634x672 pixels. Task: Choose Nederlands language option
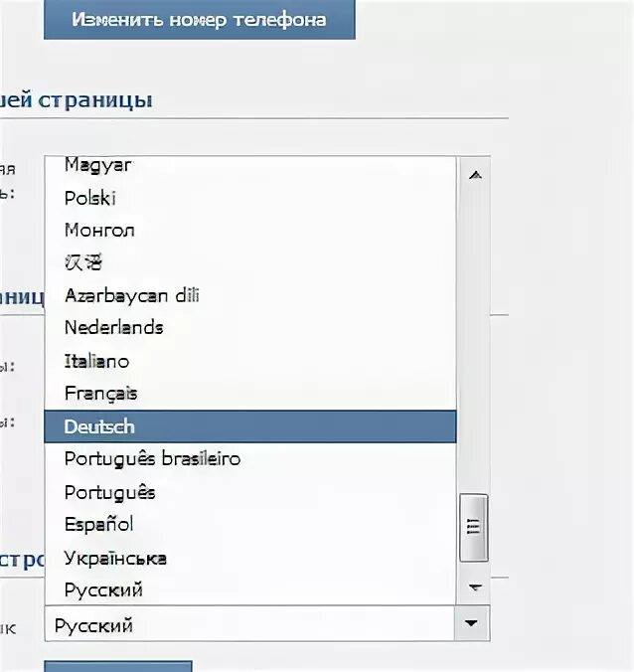click(x=250, y=328)
